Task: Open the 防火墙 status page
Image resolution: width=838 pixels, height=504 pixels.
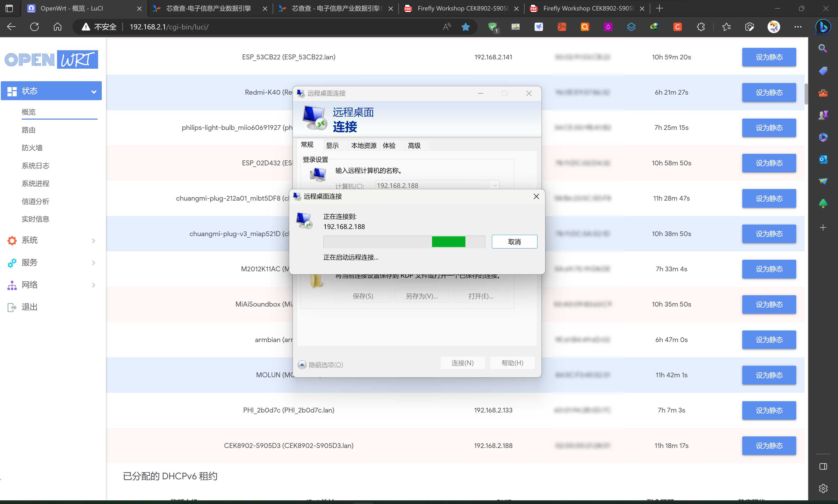Action: pyautogui.click(x=32, y=148)
